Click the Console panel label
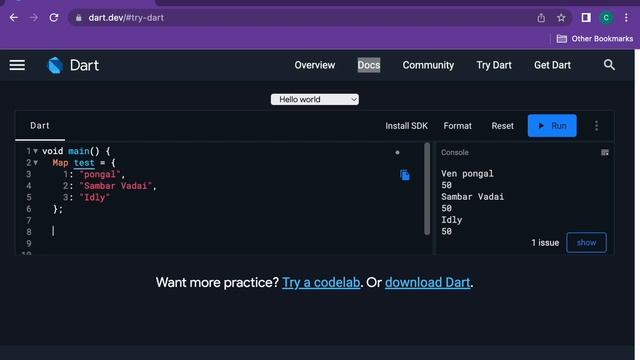640x360 pixels. [454, 153]
